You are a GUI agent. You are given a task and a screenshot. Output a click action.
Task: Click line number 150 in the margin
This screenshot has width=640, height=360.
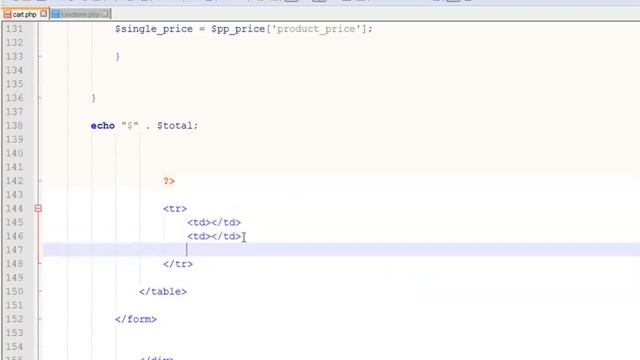tap(14, 291)
